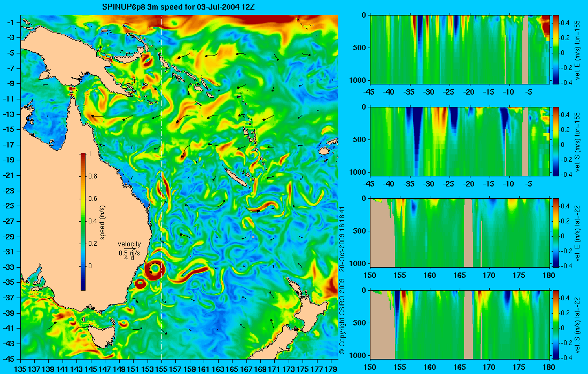Click the "-45" tick on the map's latitude axis
Image resolution: width=588 pixels, height=374 pixels.
click(10, 359)
